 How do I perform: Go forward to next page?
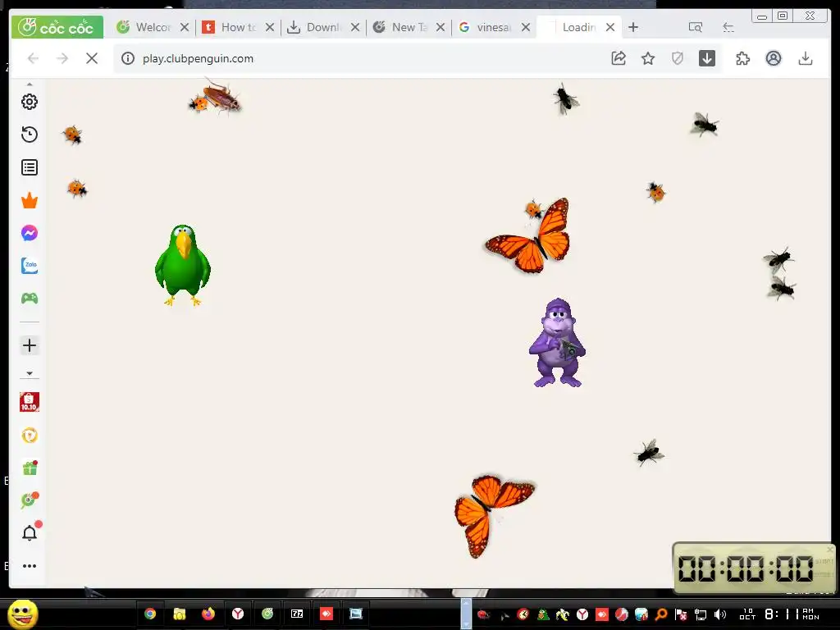tap(62, 58)
